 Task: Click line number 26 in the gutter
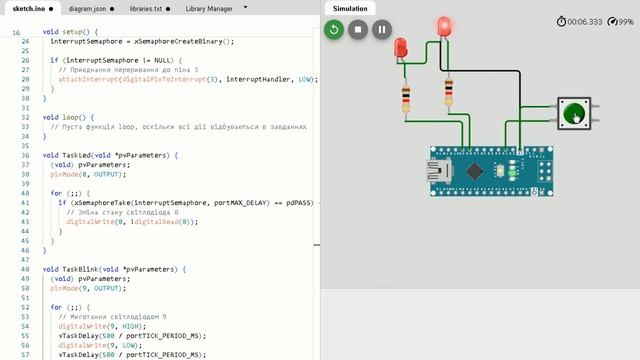[25, 60]
